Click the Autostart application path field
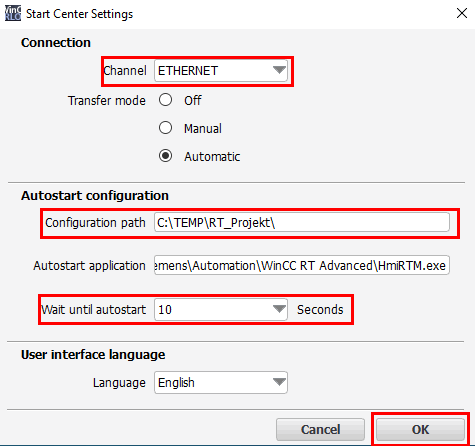 (x=302, y=265)
